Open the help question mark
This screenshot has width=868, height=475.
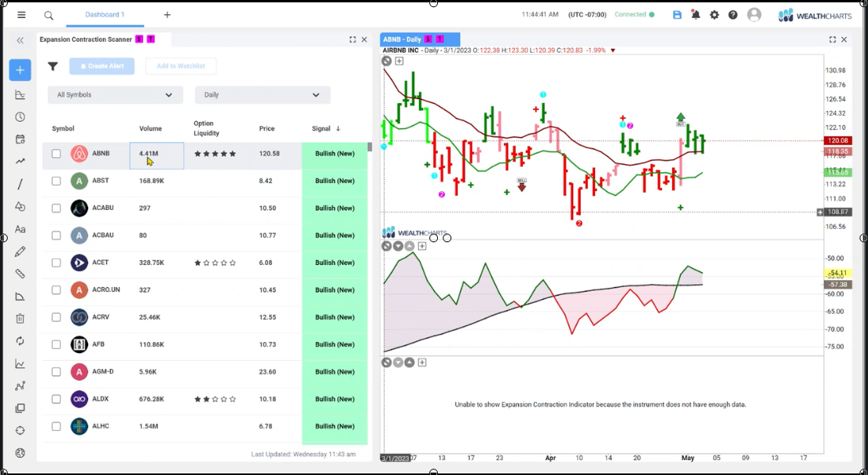(x=733, y=15)
